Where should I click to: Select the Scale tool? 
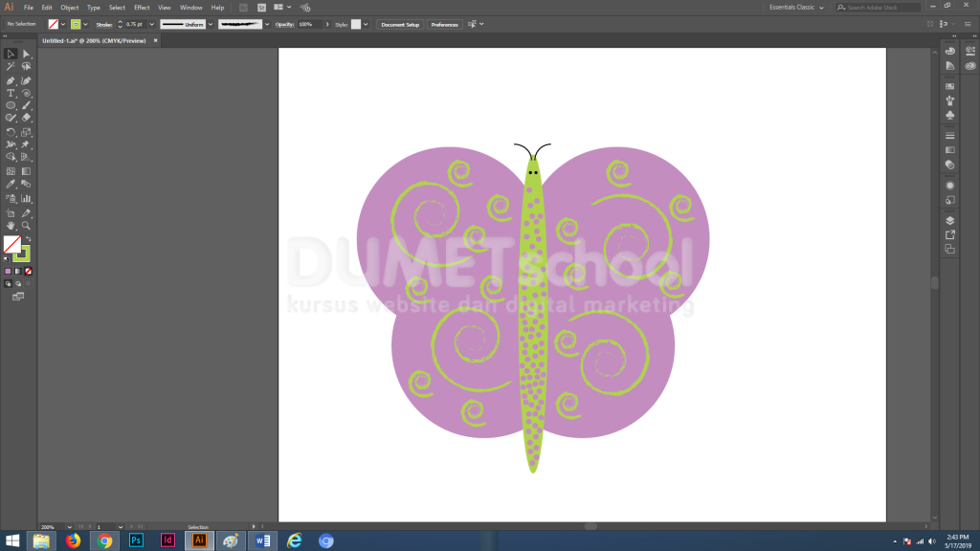tap(26, 132)
